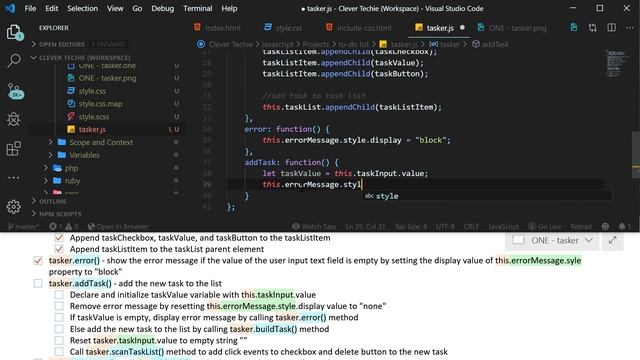Open the View menu
The height and width of the screenshot is (360, 640).
pos(115,8)
